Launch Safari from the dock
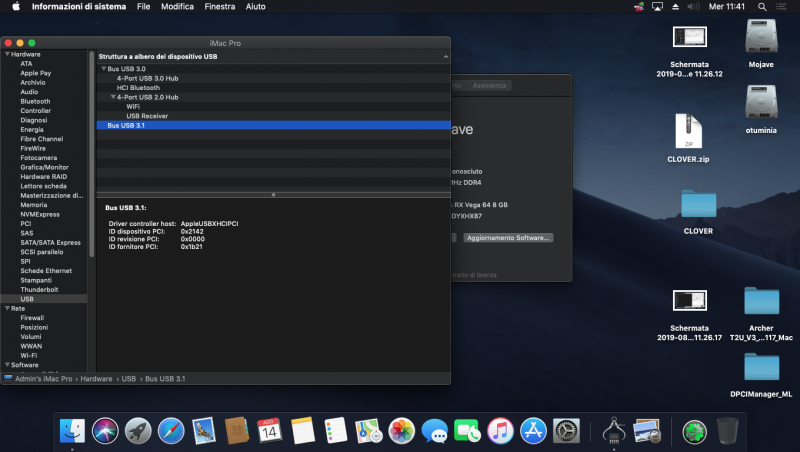The image size is (800, 452). coord(171,431)
